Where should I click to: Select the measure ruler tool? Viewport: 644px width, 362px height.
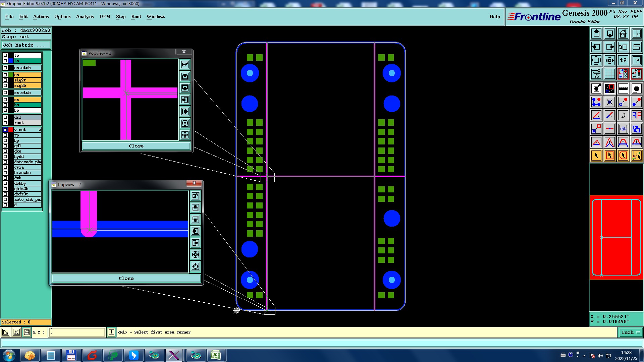tap(623, 88)
